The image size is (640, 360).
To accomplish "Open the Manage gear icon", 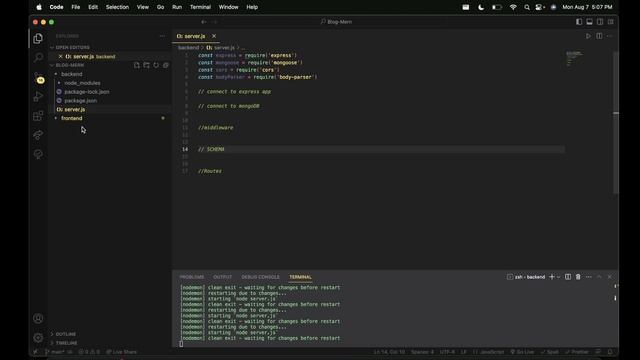I will click(x=38, y=338).
